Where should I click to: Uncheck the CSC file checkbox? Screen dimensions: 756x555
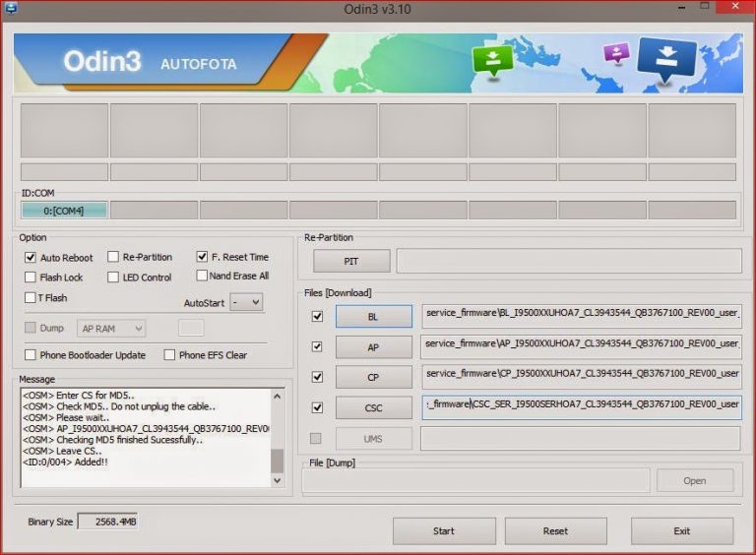click(317, 407)
